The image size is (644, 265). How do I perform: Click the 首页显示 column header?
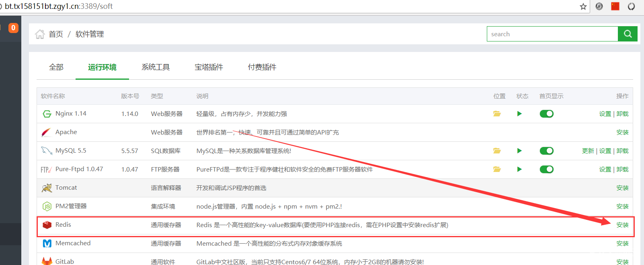tap(551, 96)
